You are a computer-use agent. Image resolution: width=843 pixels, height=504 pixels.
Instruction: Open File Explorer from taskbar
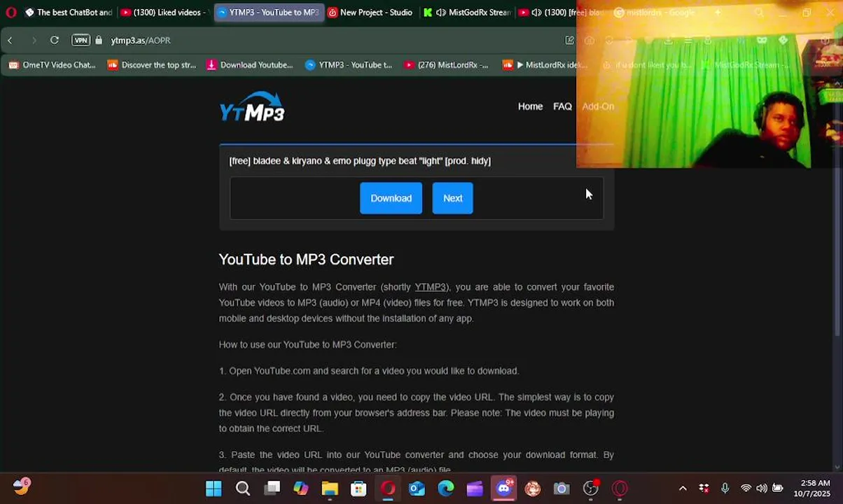[330, 489]
